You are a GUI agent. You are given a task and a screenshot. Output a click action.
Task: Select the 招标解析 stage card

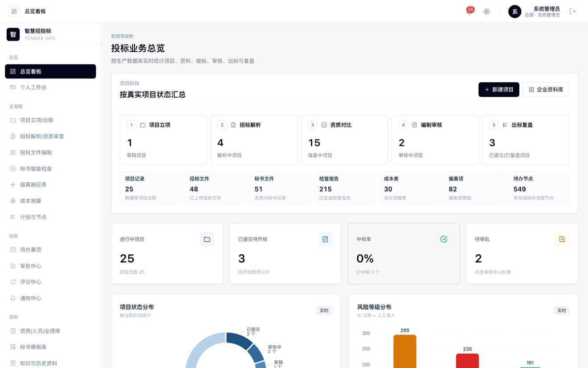coord(254,140)
